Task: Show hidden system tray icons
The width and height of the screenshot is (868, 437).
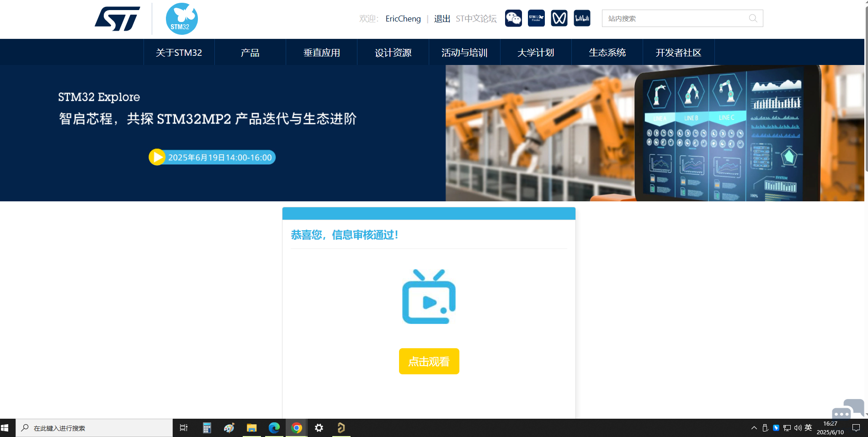Action: (x=754, y=428)
